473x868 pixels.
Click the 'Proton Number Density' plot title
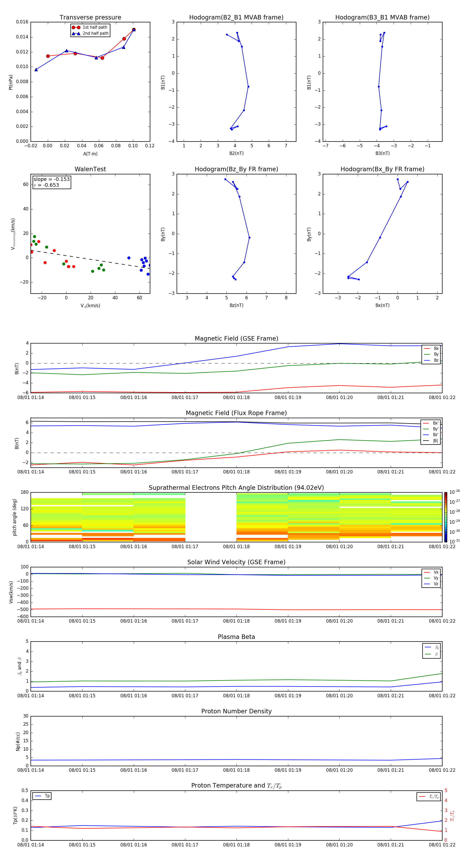[236, 711]
